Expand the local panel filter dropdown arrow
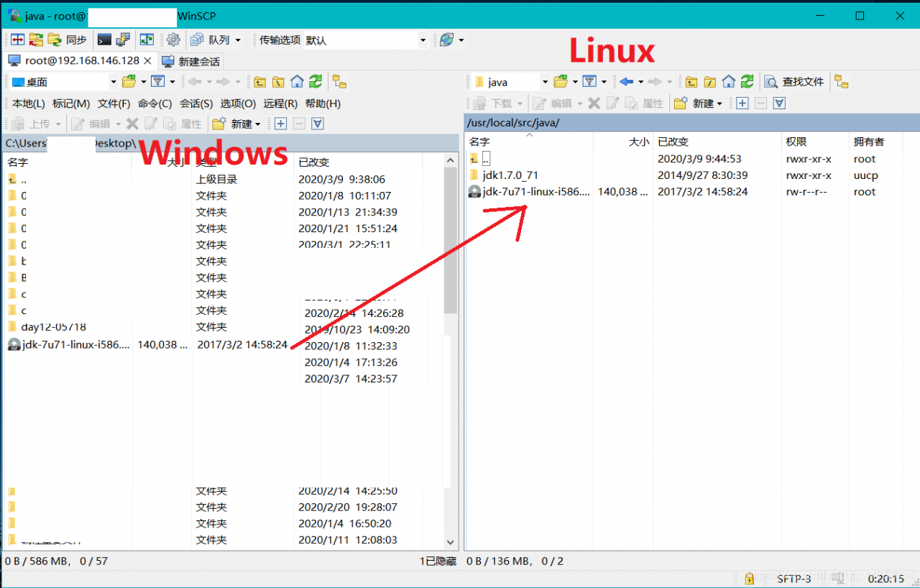Image resolution: width=920 pixels, height=588 pixels. click(172, 82)
